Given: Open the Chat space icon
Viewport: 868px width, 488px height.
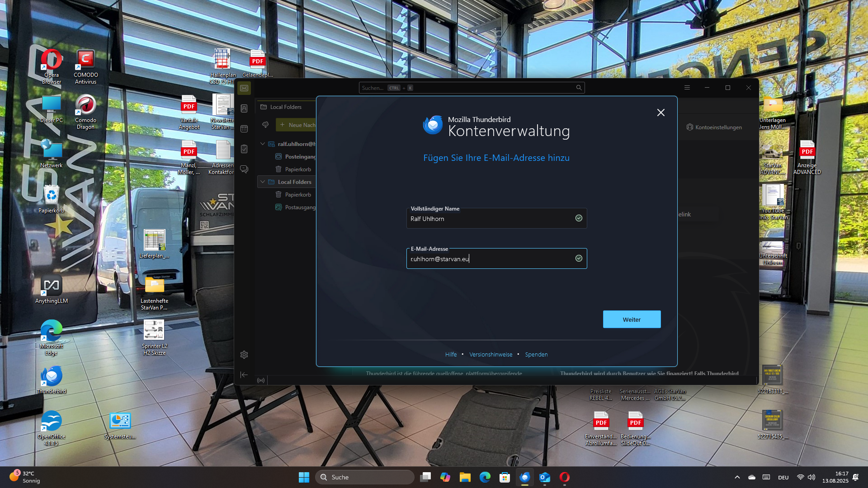Looking at the screenshot, I should [244, 169].
